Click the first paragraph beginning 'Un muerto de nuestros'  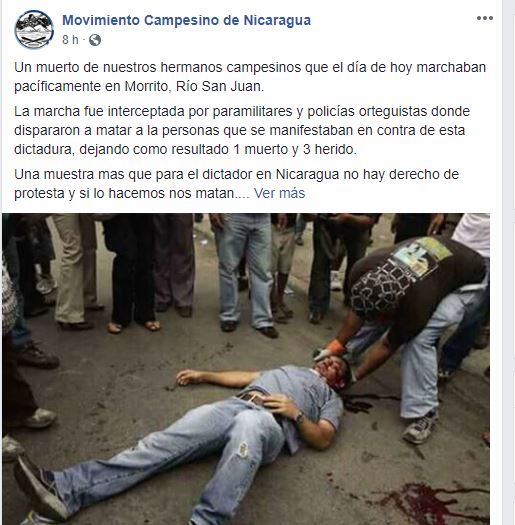[x=250, y=77]
